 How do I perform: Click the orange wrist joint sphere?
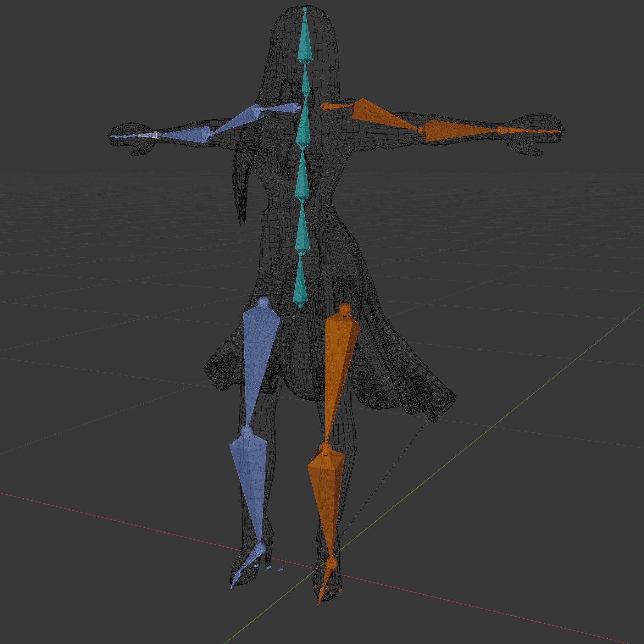(x=499, y=130)
